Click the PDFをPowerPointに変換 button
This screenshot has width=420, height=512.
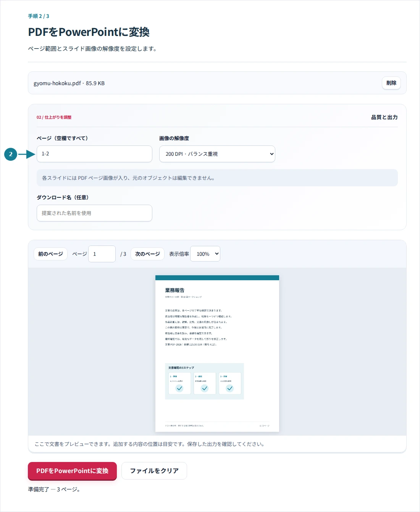(72, 471)
